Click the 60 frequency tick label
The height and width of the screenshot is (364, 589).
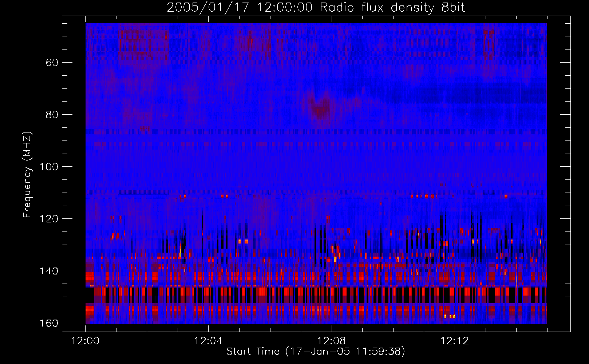[x=52, y=63]
